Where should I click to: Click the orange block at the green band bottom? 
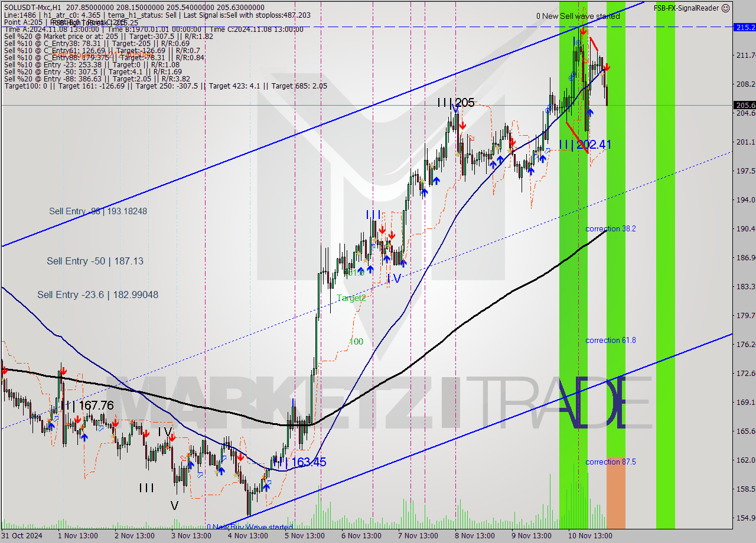tap(615, 492)
